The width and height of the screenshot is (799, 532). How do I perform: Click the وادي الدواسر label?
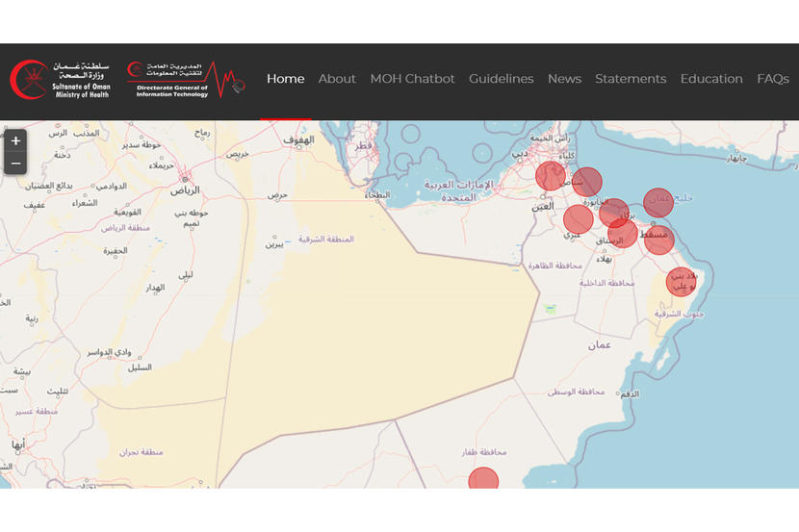109,352
